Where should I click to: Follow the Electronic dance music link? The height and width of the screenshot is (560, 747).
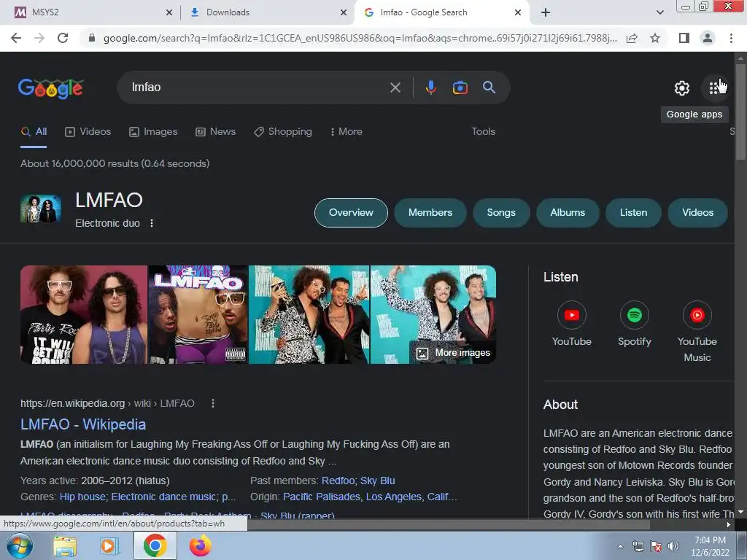(163, 497)
